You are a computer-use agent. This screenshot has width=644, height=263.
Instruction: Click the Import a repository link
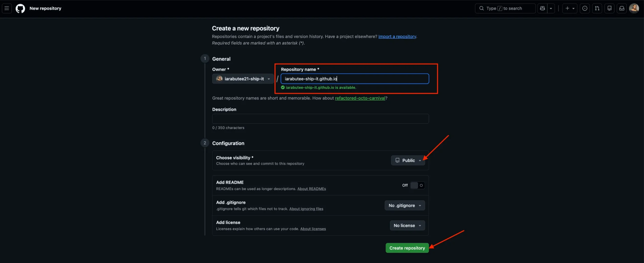397,36
